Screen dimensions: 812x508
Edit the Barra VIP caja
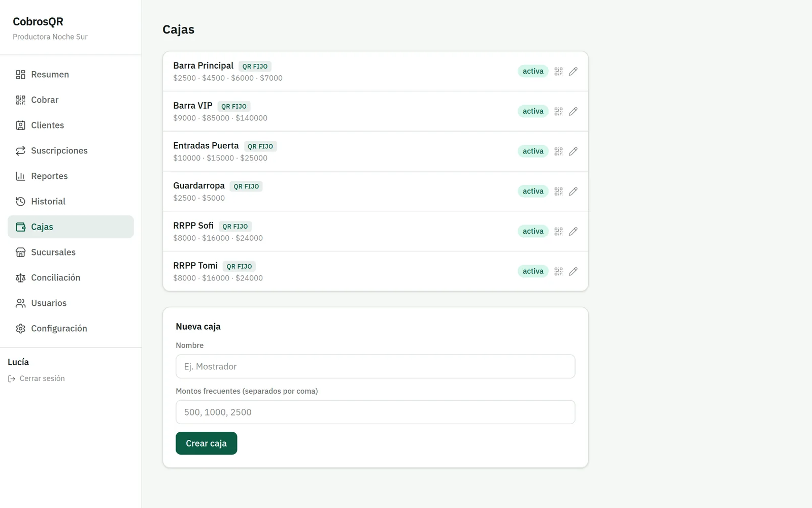573,111
